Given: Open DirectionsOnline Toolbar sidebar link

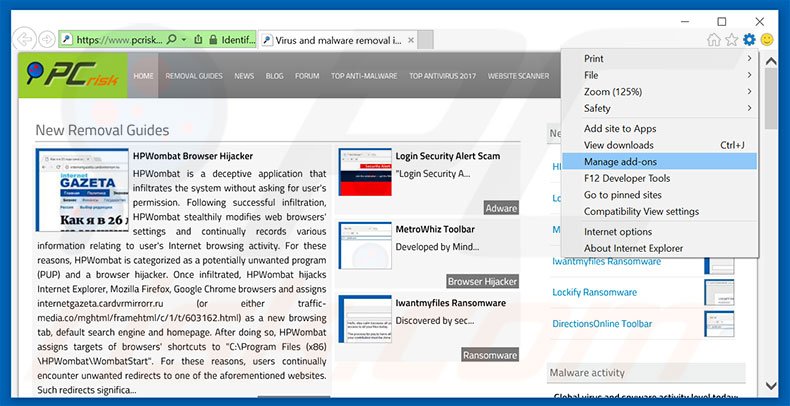Looking at the screenshot, I should click(602, 324).
